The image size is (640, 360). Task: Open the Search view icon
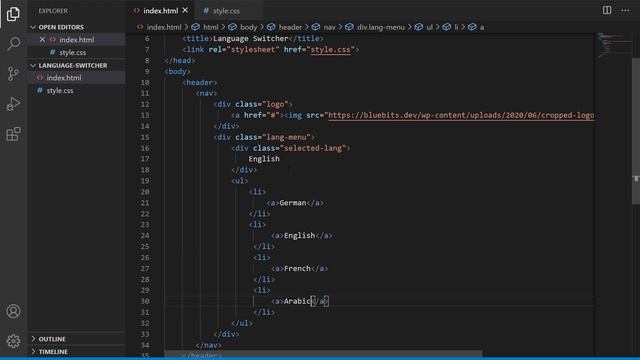(x=13, y=44)
